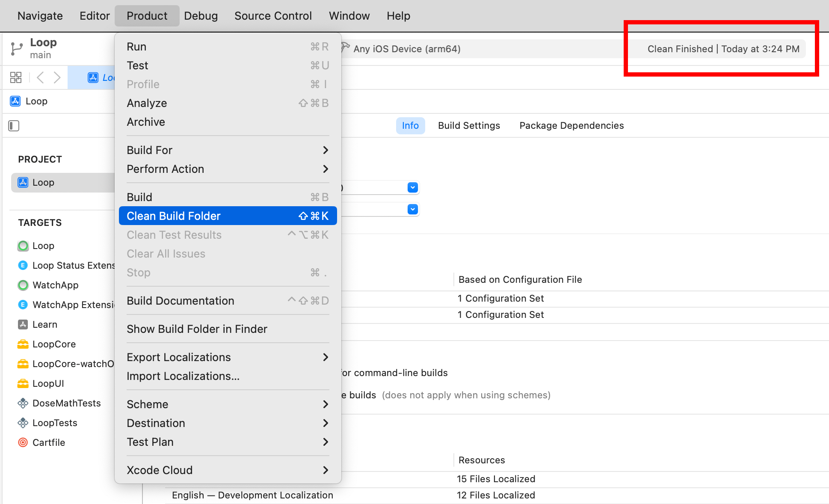Viewport: 829px width, 504px height.
Task: Switch to Package Dependencies tab
Action: click(x=571, y=126)
